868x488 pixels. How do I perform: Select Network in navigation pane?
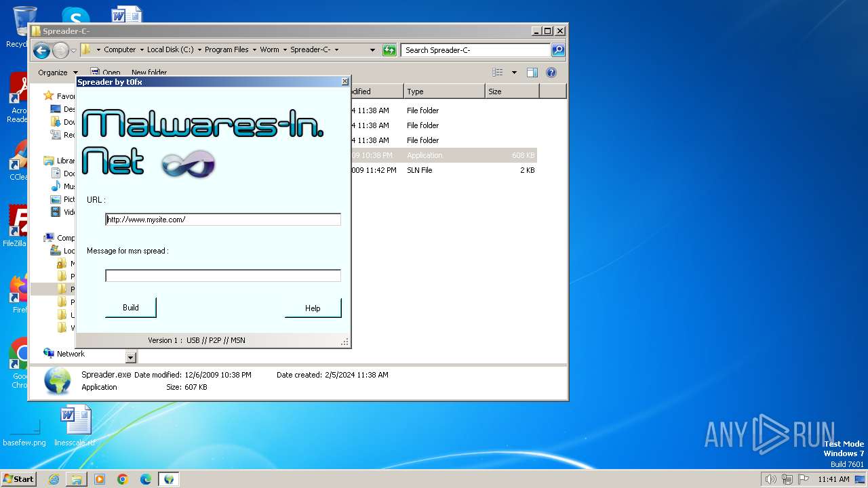point(71,354)
